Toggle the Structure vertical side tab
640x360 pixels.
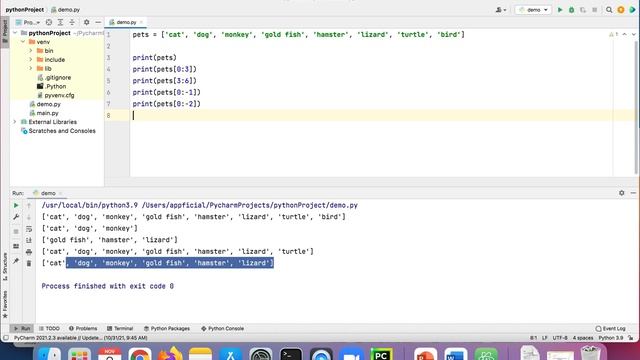pyautogui.click(x=5, y=267)
